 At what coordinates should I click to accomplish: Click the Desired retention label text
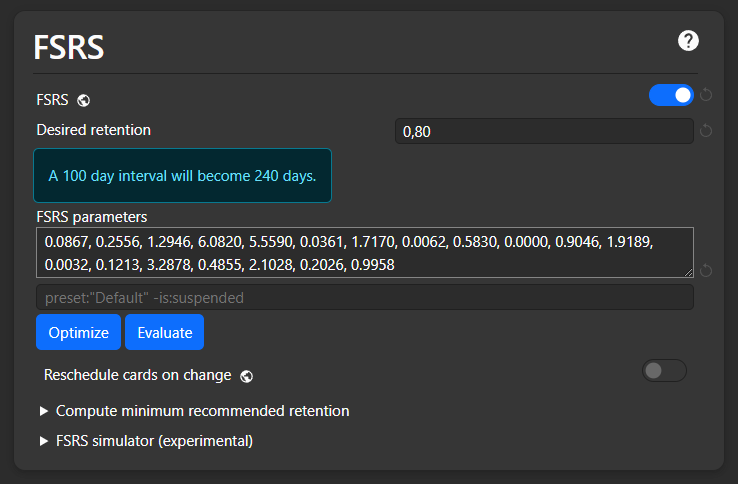point(94,130)
